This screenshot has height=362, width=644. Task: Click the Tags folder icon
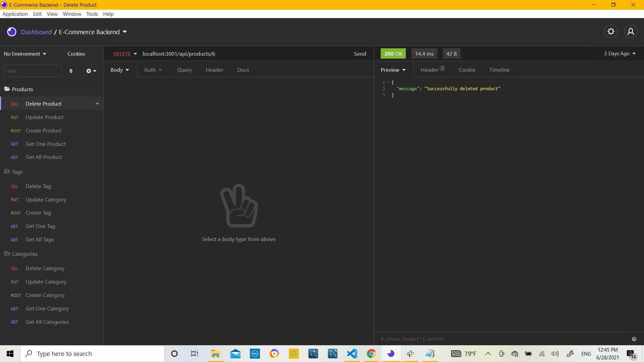[x=7, y=171]
